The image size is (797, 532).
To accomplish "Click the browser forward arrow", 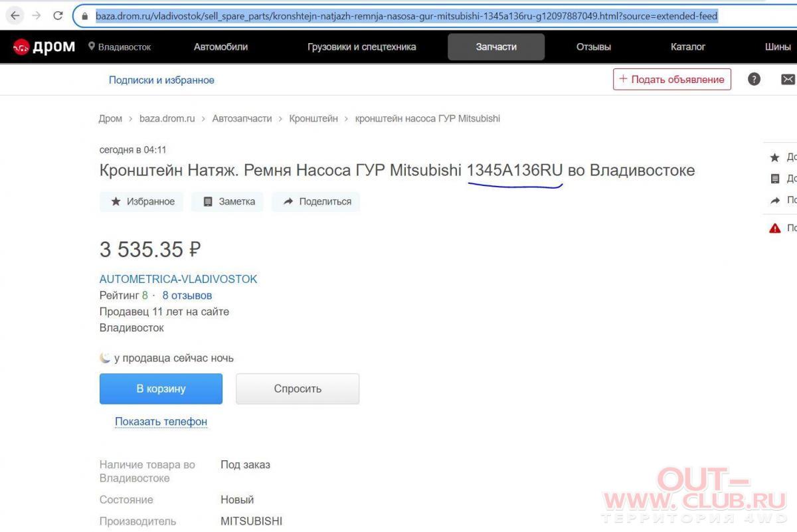I will click(x=37, y=15).
